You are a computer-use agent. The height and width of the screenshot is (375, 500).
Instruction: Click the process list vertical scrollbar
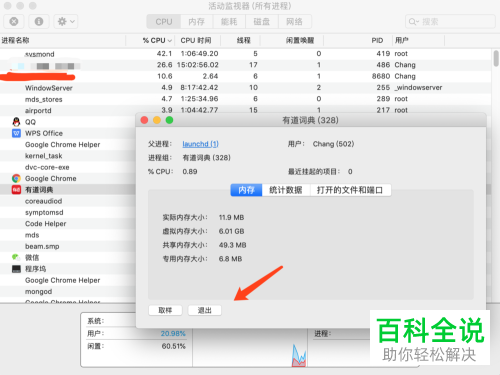click(496, 59)
